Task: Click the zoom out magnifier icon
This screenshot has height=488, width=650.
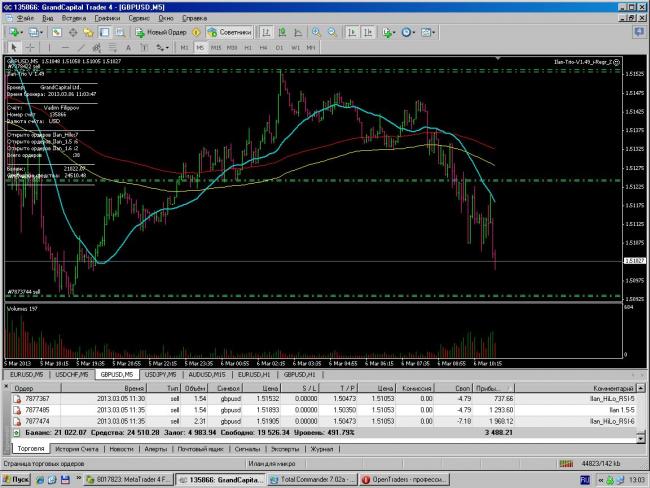Action: (x=333, y=32)
